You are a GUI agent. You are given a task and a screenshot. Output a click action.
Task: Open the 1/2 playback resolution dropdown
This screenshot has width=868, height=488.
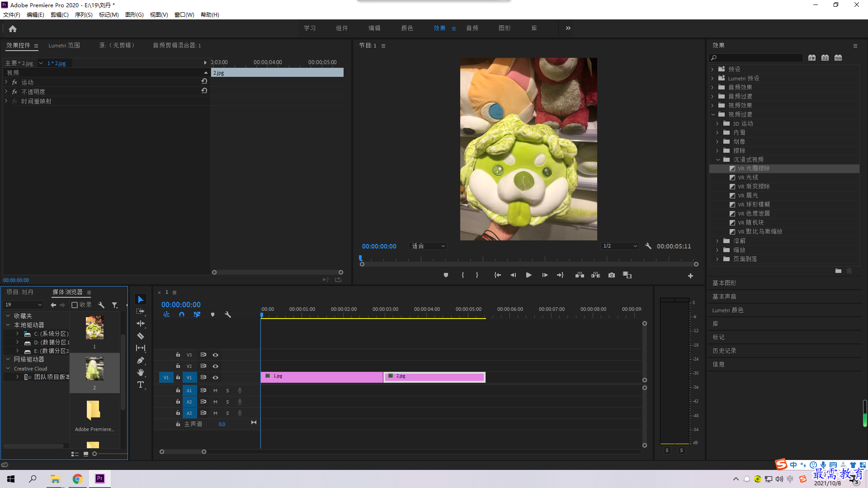620,246
